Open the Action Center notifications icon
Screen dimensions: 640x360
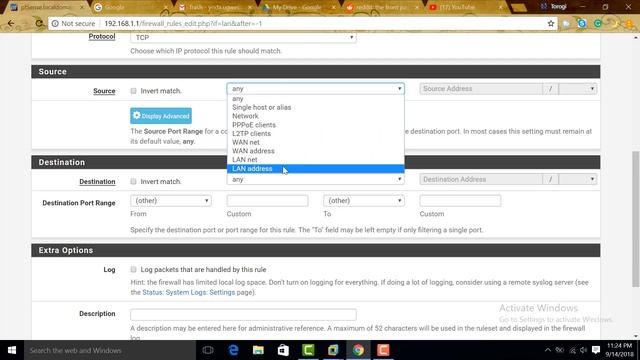point(596,350)
